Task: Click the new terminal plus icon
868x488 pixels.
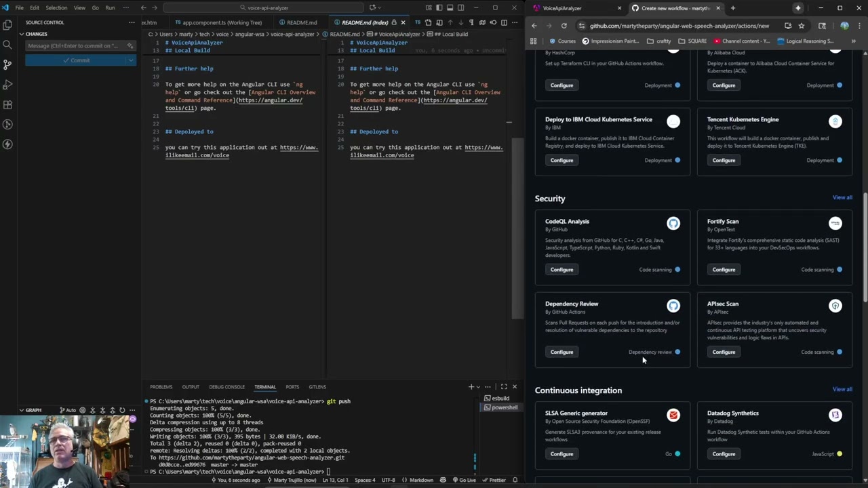Action: pyautogui.click(x=471, y=386)
